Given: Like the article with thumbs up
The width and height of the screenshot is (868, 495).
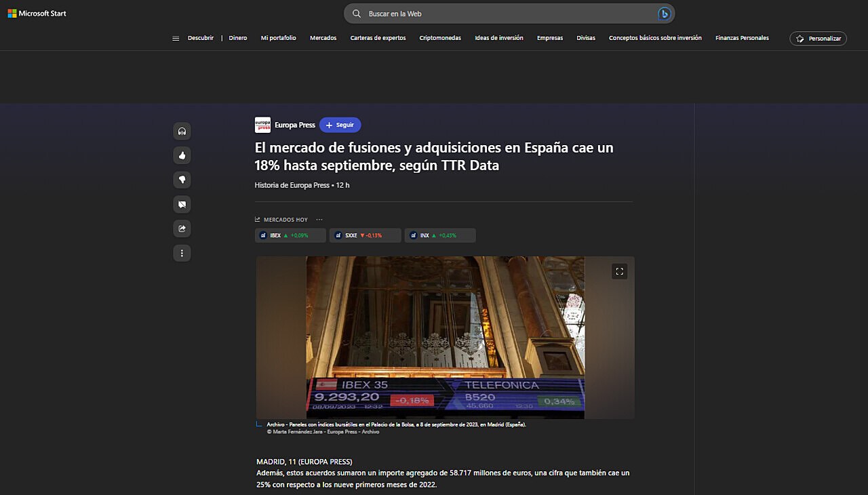Looking at the screenshot, I should point(182,155).
